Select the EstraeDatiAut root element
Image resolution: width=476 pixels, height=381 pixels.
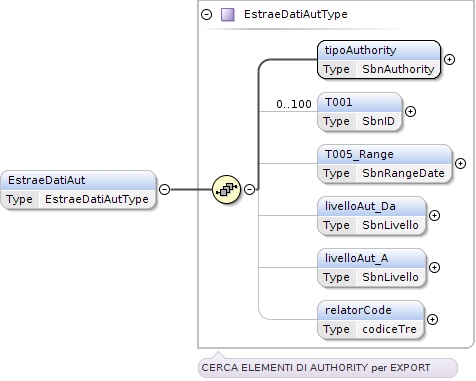[78, 190]
